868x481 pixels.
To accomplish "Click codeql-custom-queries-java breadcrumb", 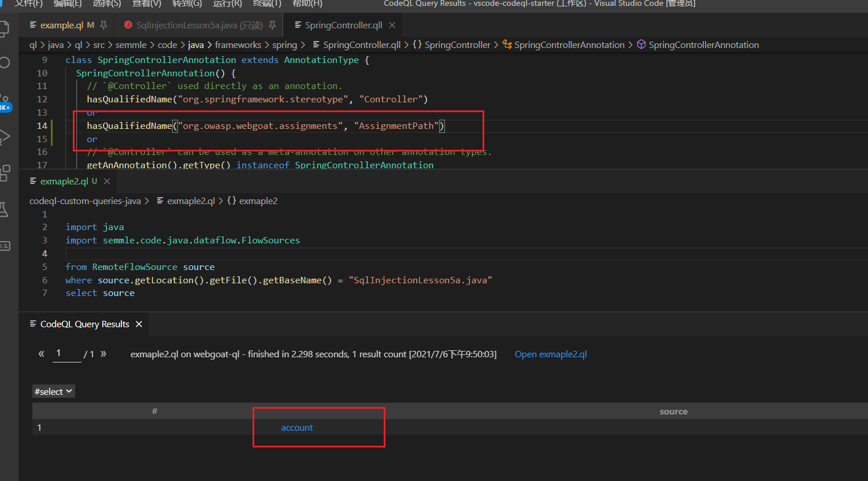I will tap(85, 201).
